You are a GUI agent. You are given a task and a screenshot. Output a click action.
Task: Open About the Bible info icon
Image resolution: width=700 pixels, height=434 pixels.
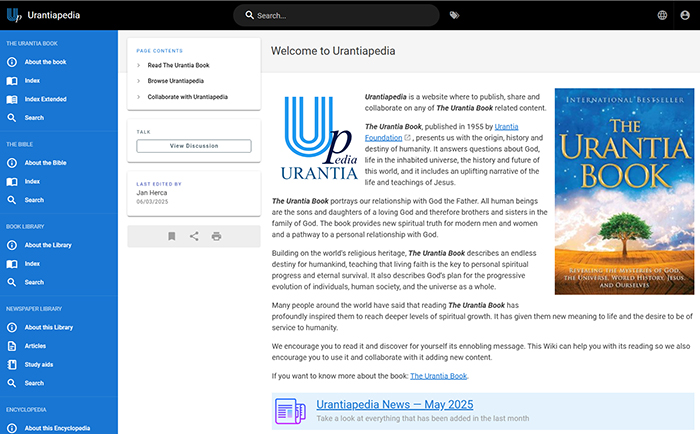click(x=12, y=163)
